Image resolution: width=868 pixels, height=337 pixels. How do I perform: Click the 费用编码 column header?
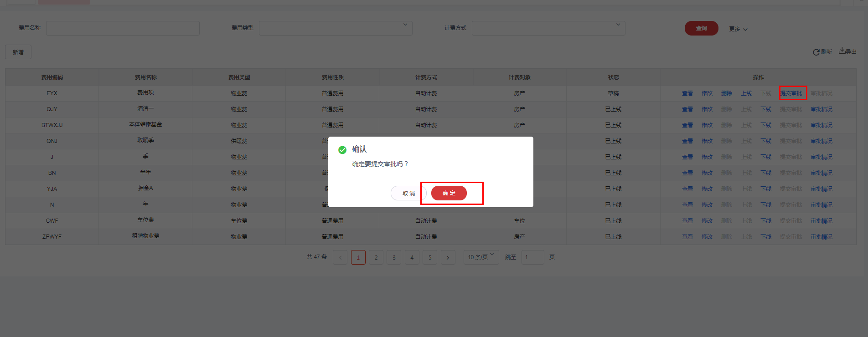coord(52,77)
